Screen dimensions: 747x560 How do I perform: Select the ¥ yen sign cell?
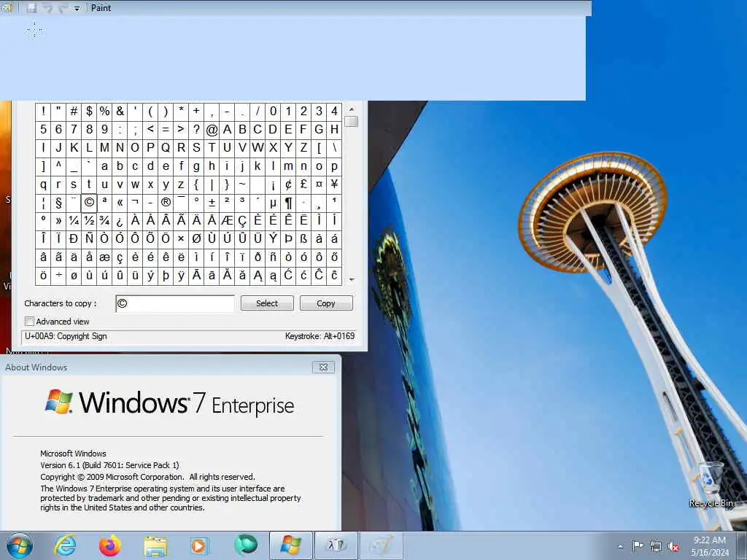tap(334, 184)
